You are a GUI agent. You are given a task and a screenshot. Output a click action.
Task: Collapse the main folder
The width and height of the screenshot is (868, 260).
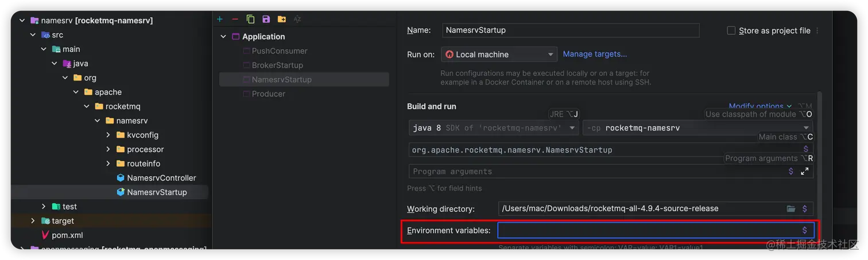(x=44, y=49)
